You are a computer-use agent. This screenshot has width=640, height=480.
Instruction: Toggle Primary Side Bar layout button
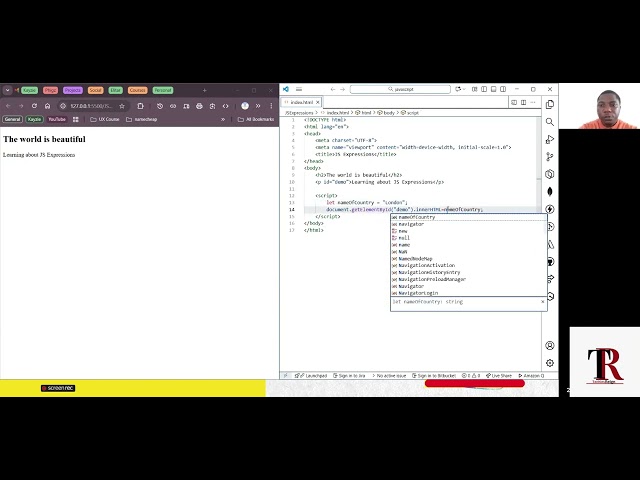point(484,89)
